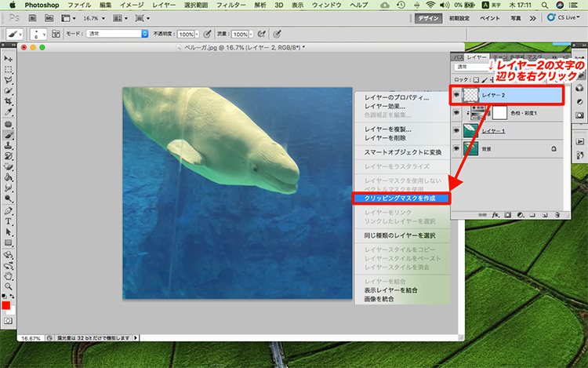Select the Crop tool

[9, 102]
